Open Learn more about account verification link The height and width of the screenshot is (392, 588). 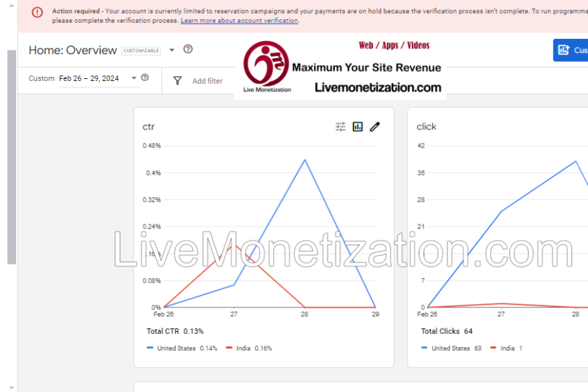pyautogui.click(x=239, y=21)
